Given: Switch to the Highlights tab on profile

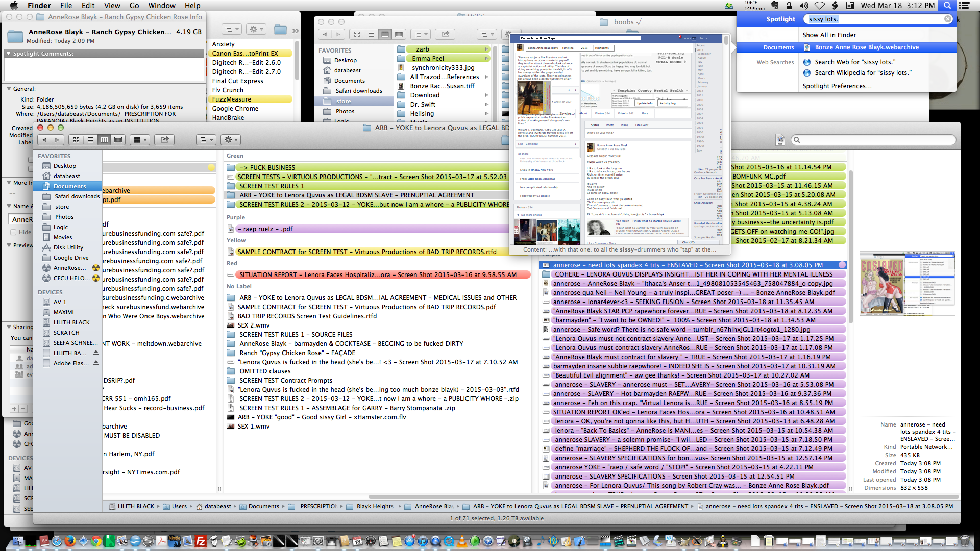Looking at the screenshot, I should click(x=602, y=48).
